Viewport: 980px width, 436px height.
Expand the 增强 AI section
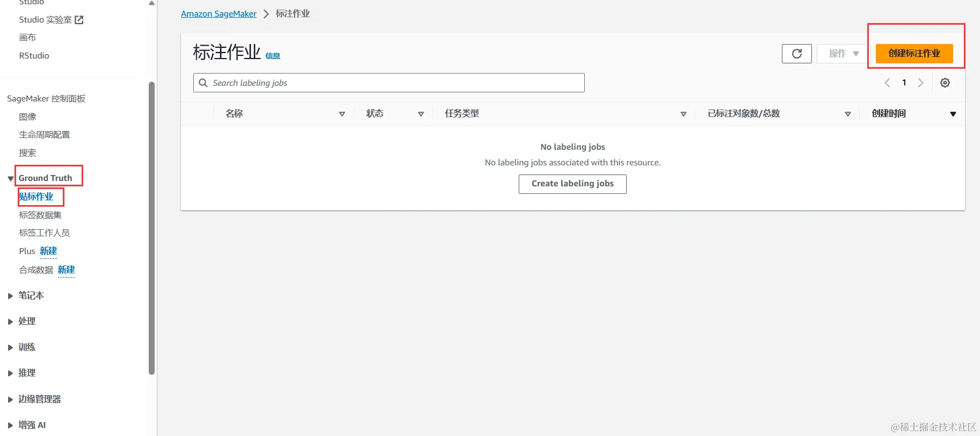point(10,425)
